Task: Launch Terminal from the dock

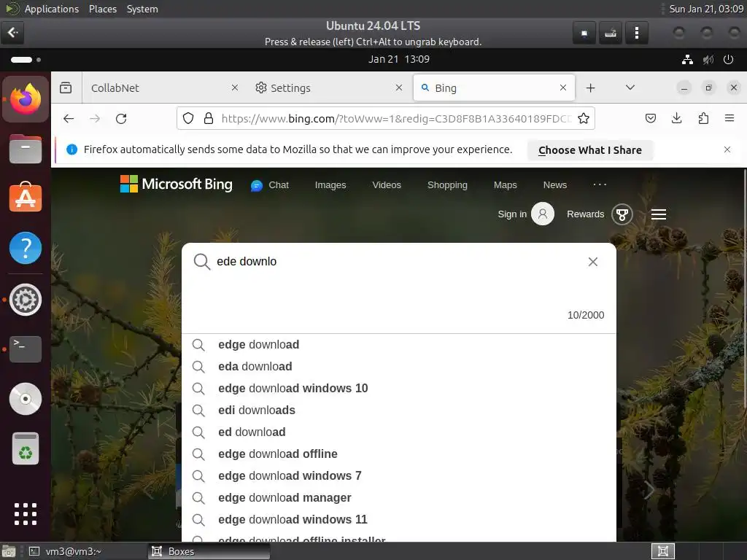Action: coord(26,349)
